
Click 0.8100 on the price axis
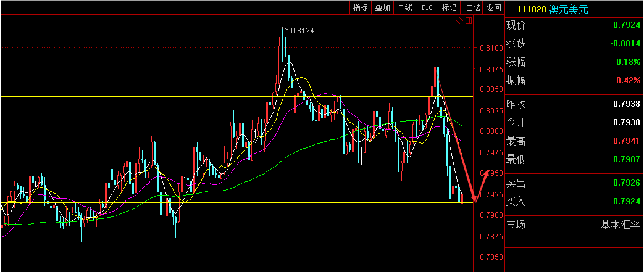click(491, 48)
